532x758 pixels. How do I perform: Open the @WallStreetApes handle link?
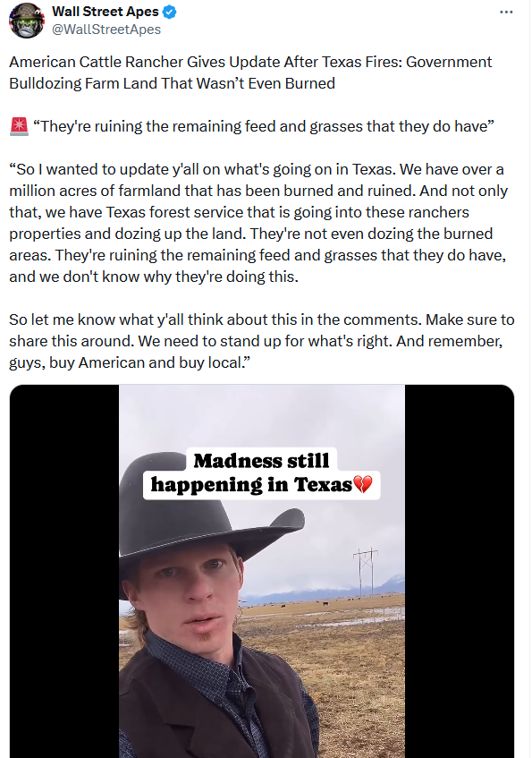[x=106, y=30]
